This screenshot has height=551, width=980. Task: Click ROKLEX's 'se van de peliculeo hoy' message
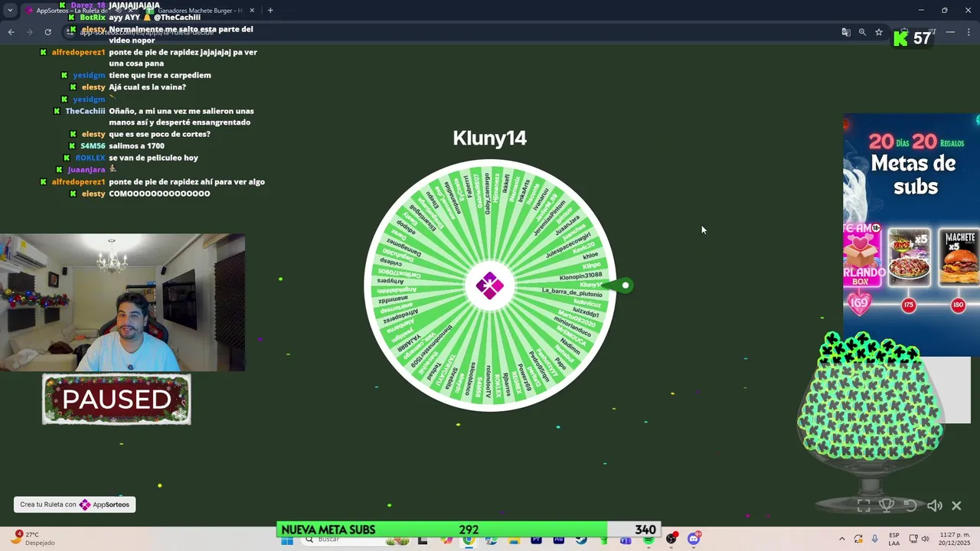(153, 158)
